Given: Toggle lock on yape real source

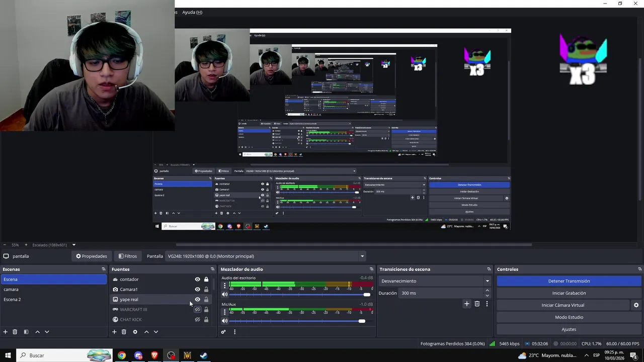Looking at the screenshot, I should tap(206, 300).
